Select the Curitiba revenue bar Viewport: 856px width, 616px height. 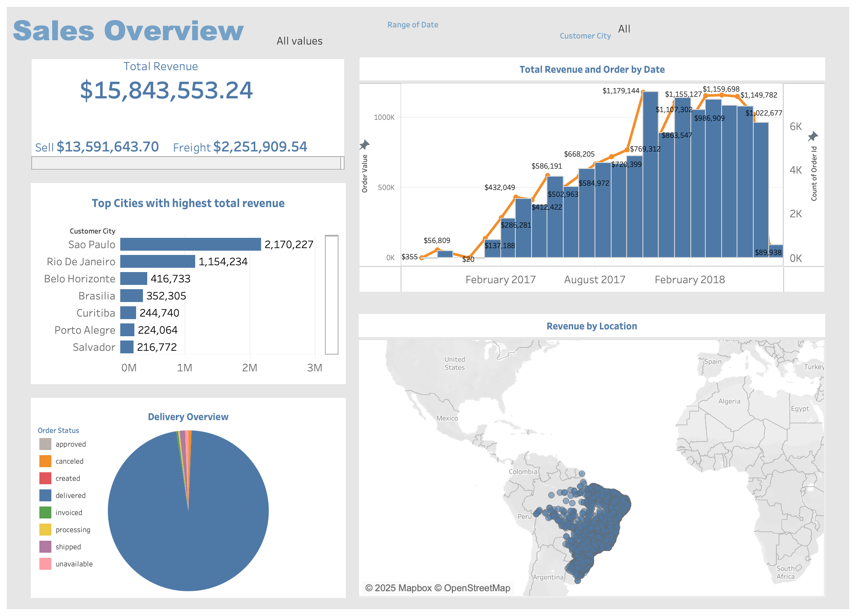coord(128,313)
